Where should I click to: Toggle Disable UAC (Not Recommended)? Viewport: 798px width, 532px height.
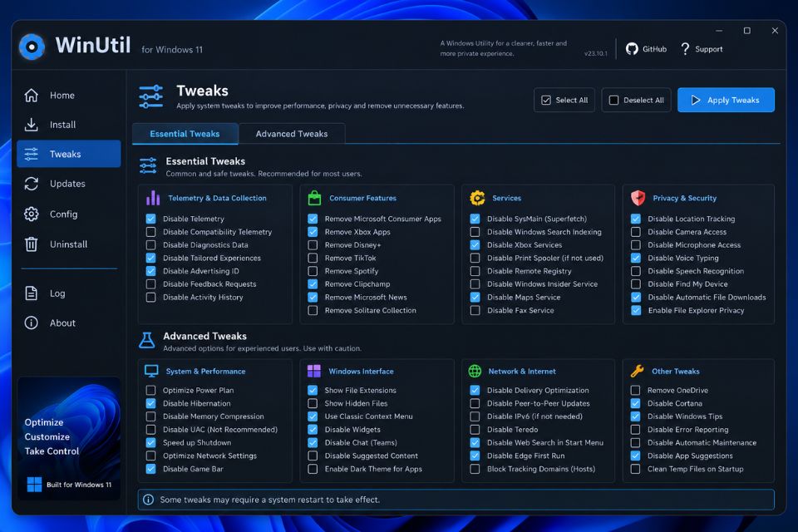[150, 429]
